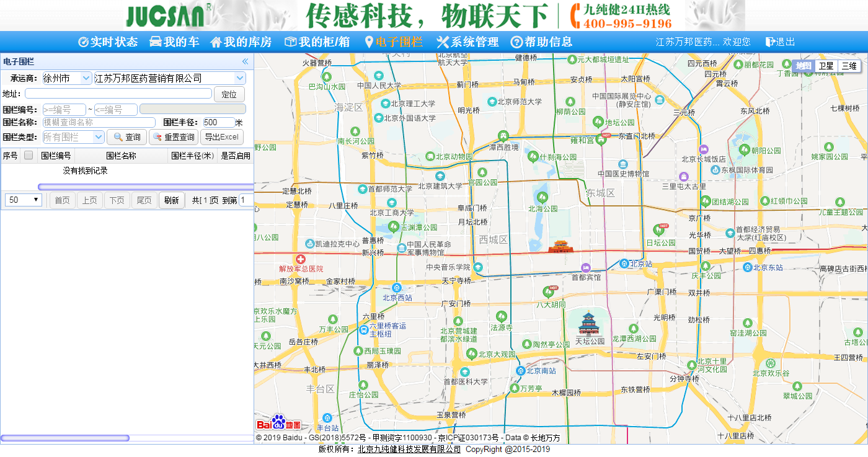Viewport: 868px width, 457px height.
Task: Switch map to 卫星 view
Action: point(826,66)
